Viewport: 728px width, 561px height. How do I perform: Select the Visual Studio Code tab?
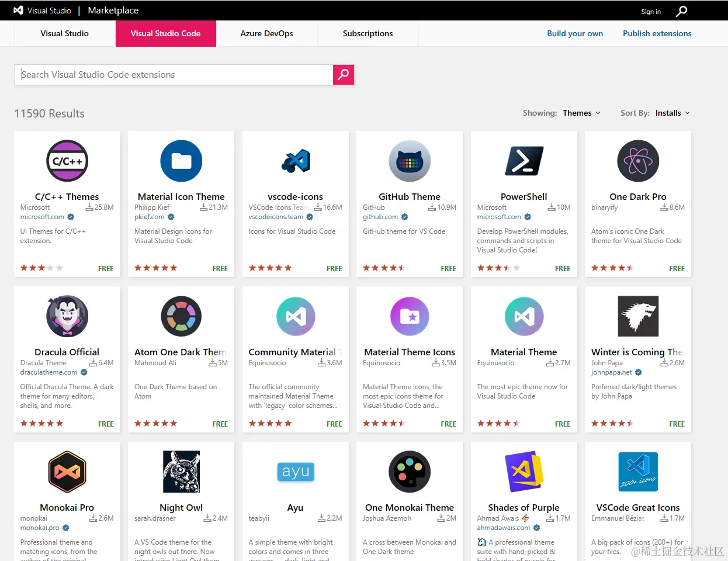pos(166,33)
